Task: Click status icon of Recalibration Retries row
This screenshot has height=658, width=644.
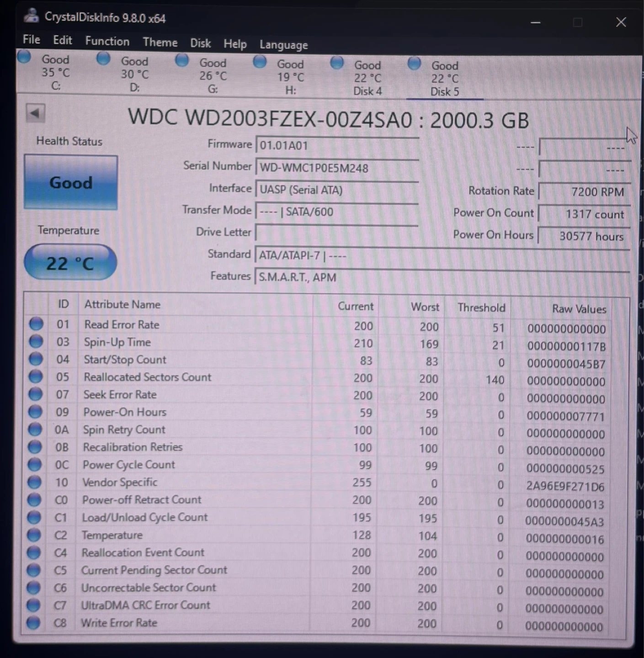Action: coord(35,446)
